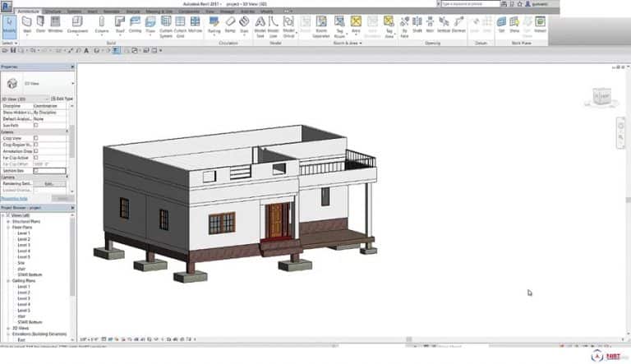This screenshot has height=364, width=631.
Task: Enable the Crop View checkbox
Action: pyautogui.click(x=35, y=138)
